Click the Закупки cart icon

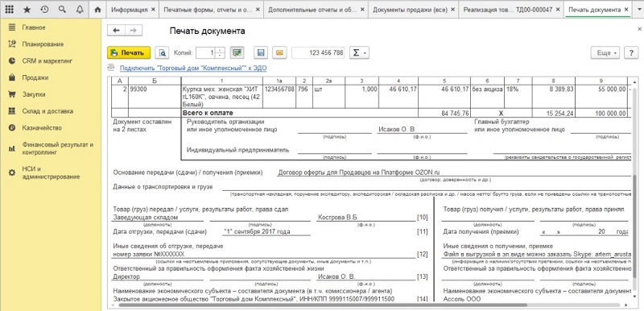click(x=12, y=94)
